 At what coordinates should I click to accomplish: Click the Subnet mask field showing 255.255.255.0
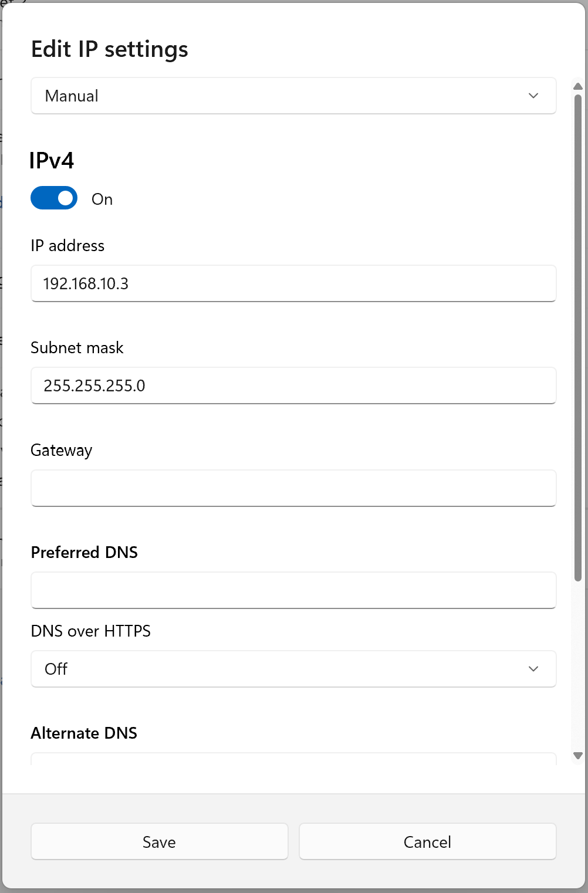pyautogui.click(x=293, y=385)
